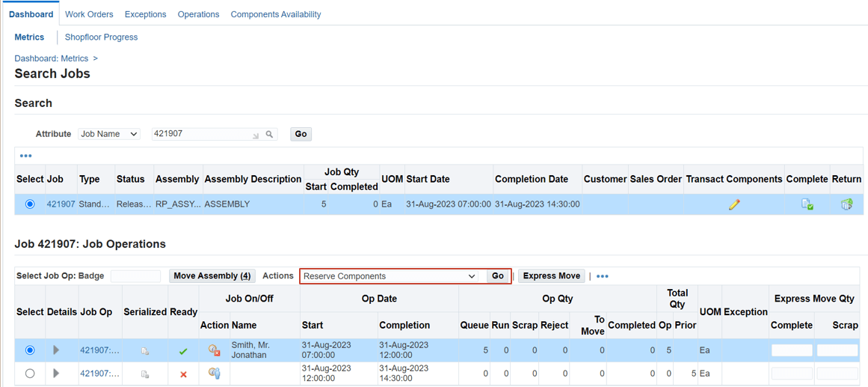868x387 pixels.
Task: Click the Exception column header
Action: point(745,312)
